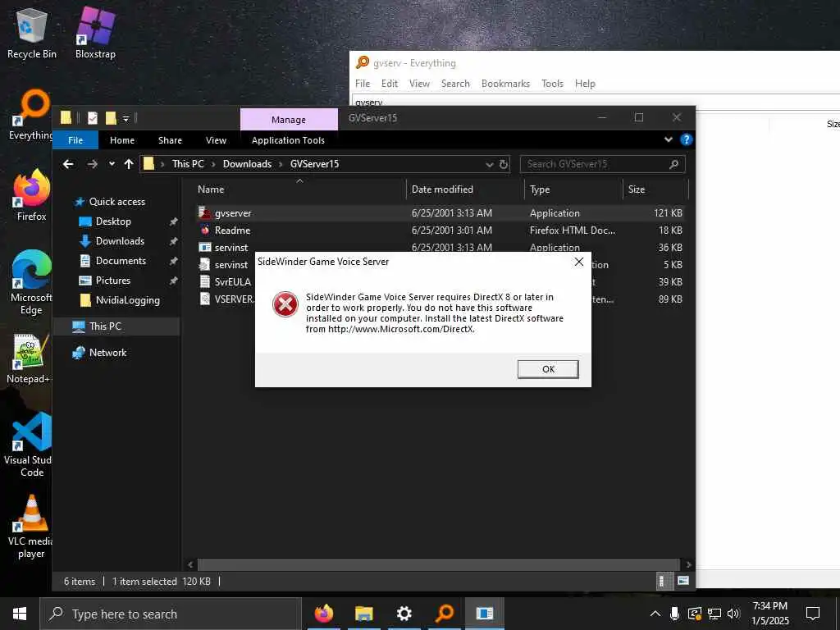Show hidden system tray icons

pyautogui.click(x=655, y=614)
